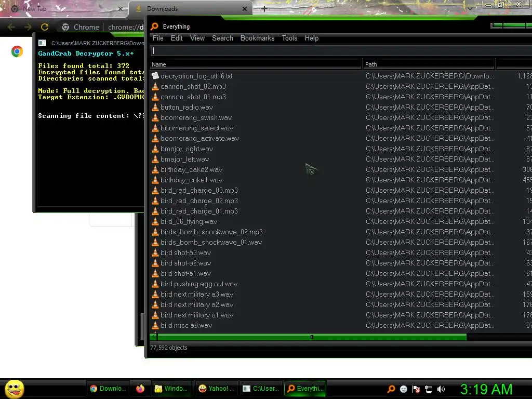The image size is (532, 399).
Task: Click the VLC icon of bmajor_left.wav
Action: click(x=155, y=159)
